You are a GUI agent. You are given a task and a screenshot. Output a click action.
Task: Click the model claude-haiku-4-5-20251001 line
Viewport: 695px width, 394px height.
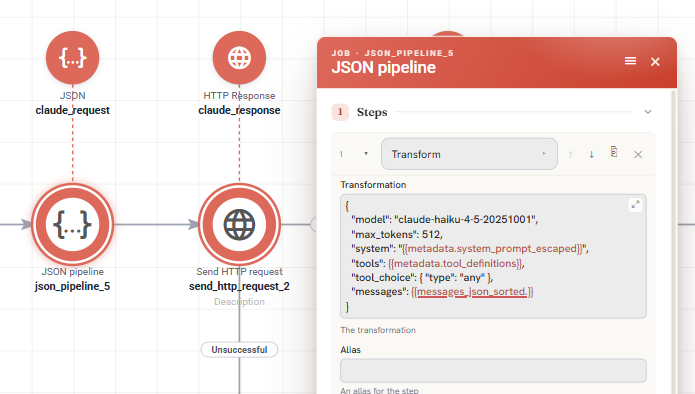(x=444, y=219)
